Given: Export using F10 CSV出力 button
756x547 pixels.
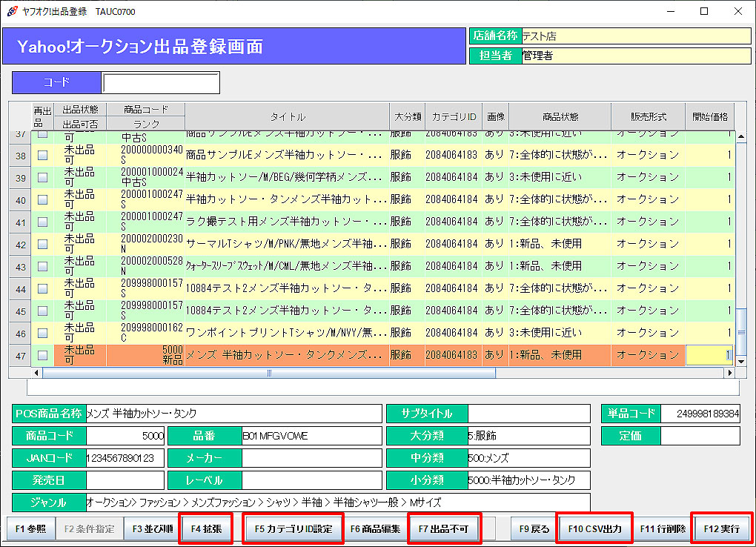Looking at the screenshot, I should click(594, 529).
